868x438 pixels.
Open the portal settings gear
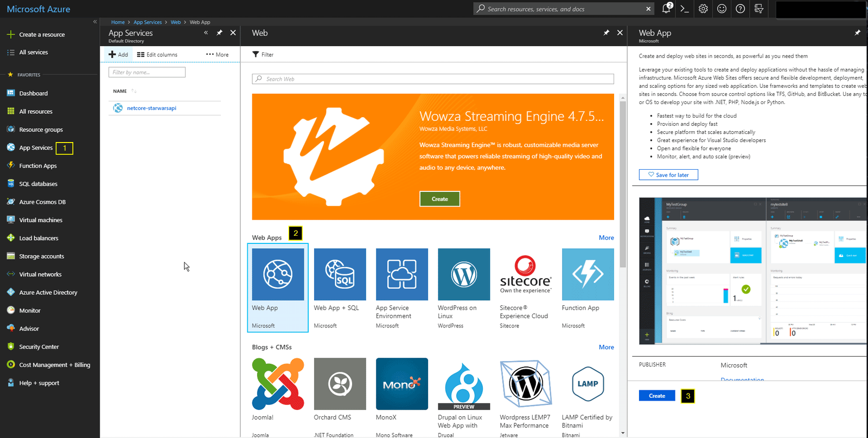point(703,9)
